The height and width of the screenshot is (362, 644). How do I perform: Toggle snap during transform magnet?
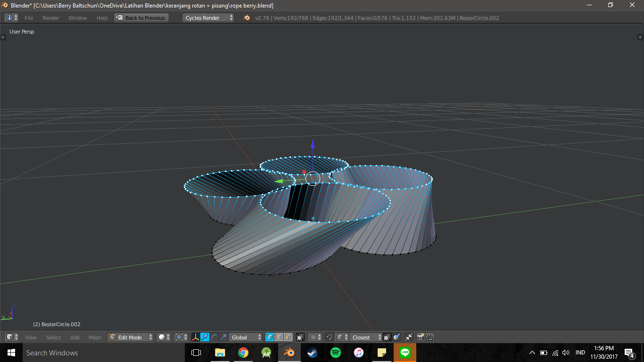pyautogui.click(x=330, y=337)
